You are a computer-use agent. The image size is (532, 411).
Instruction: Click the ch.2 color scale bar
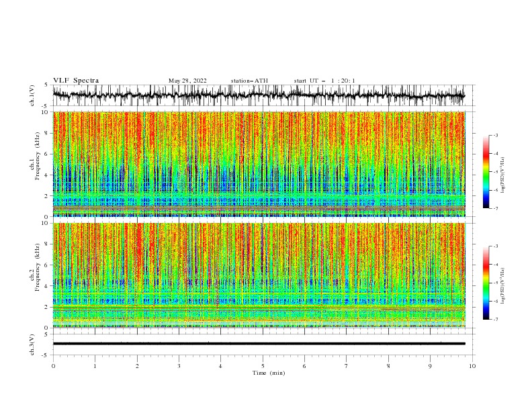(x=486, y=283)
